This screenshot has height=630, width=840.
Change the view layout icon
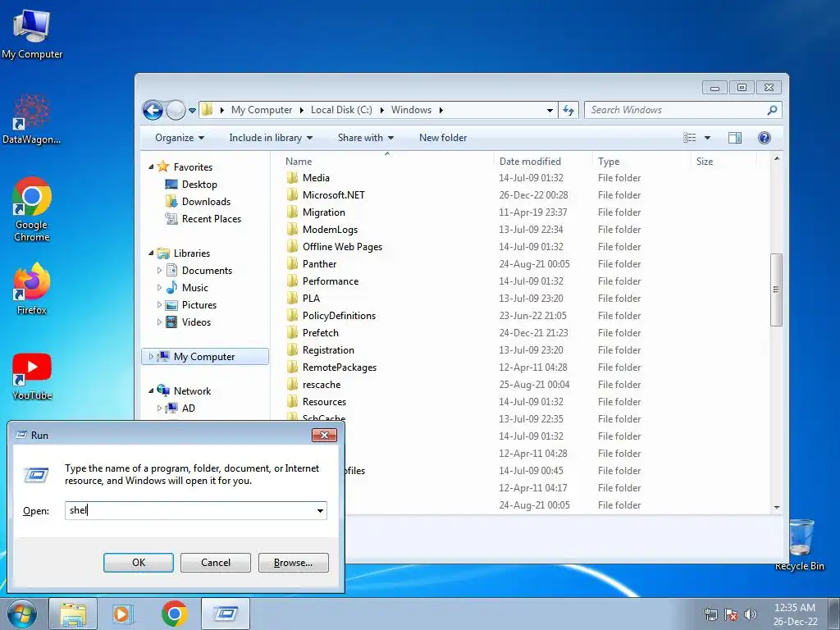click(689, 138)
